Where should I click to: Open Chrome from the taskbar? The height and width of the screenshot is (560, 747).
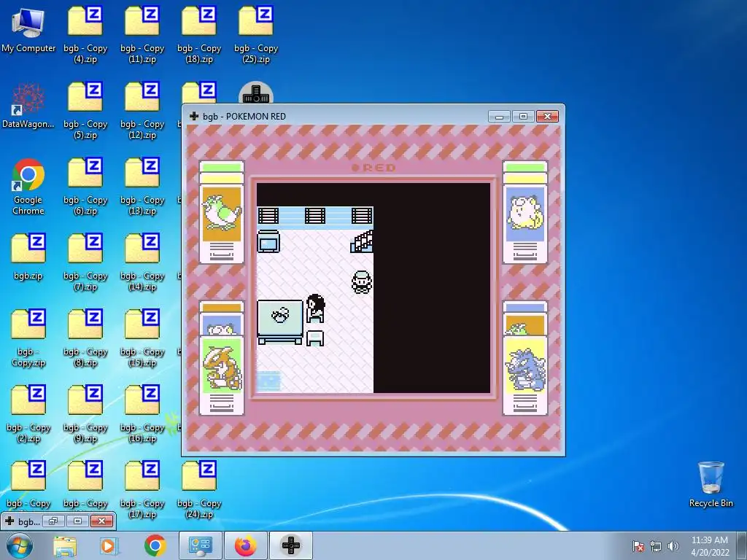pyautogui.click(x=155, y=545)
